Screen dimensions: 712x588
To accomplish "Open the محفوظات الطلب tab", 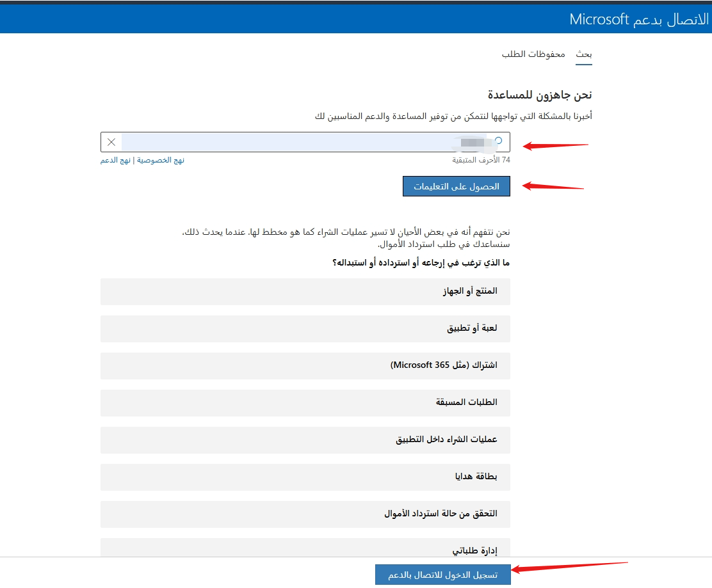I will (x=533, y=54).
